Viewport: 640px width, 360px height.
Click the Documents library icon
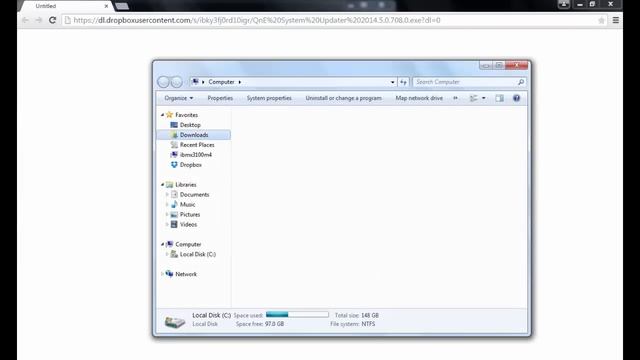tap(174, 195)
